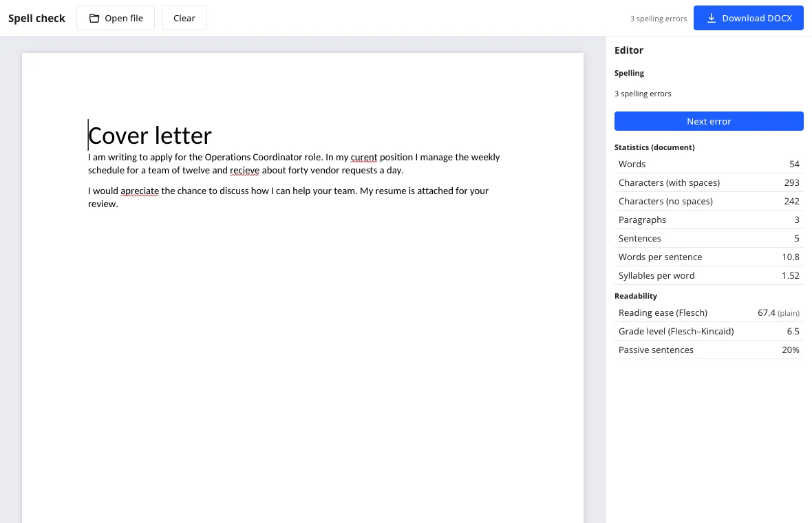Select the Paragraphs statistic row
Screen dimensions: 812x523
point(708,220)
